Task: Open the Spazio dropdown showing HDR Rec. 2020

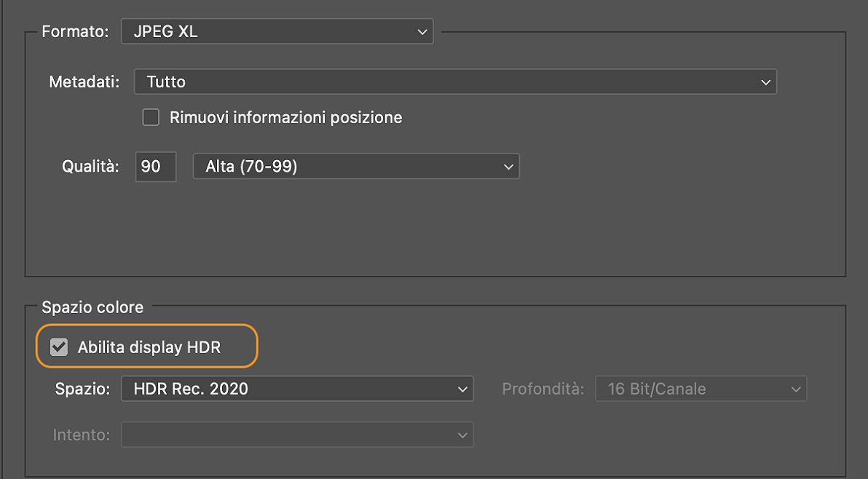Action: [x=296, y=389]
